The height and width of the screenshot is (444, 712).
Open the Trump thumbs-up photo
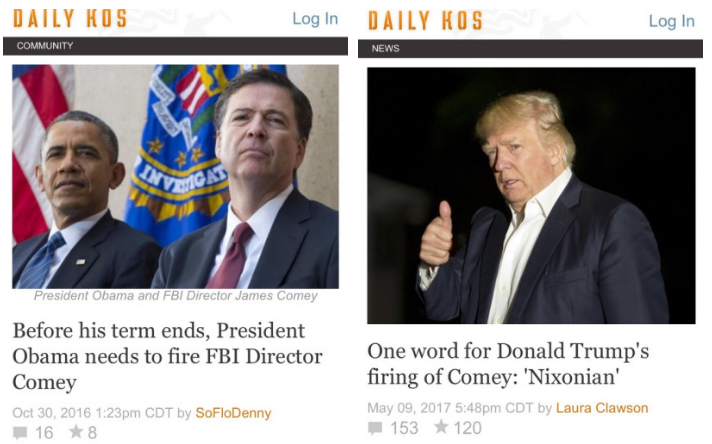(531, 196)
